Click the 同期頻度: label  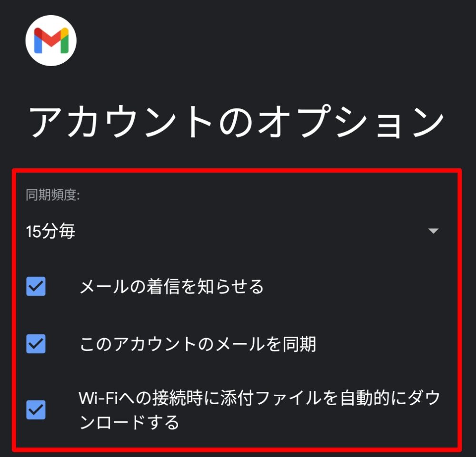tap(53, 194)
